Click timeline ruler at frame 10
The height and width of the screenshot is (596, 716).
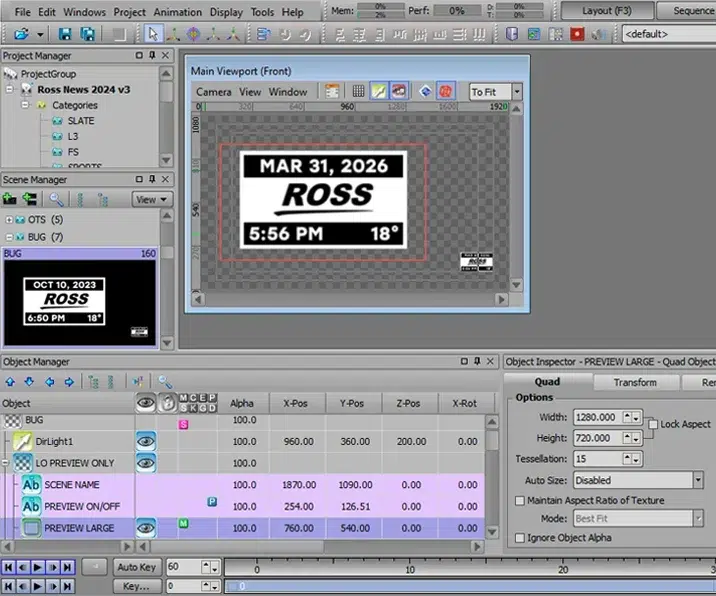pyautogui.click(x=410, y=566)
